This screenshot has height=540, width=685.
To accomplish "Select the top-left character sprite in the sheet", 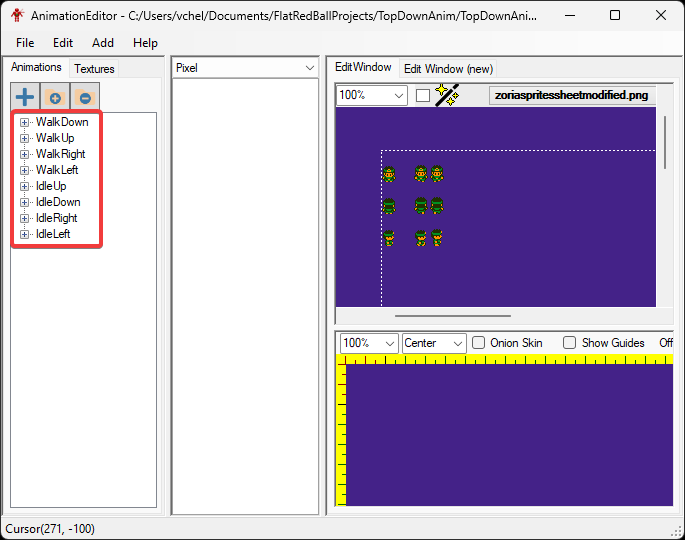I will tap(389, 174).
